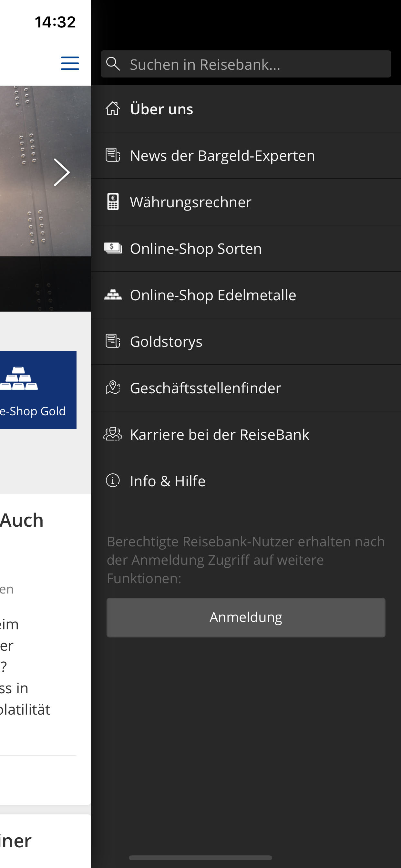Tap the people icon for Karriere
Image resolution: width=401 pixels, height=868 pixels.
point(113,434)
